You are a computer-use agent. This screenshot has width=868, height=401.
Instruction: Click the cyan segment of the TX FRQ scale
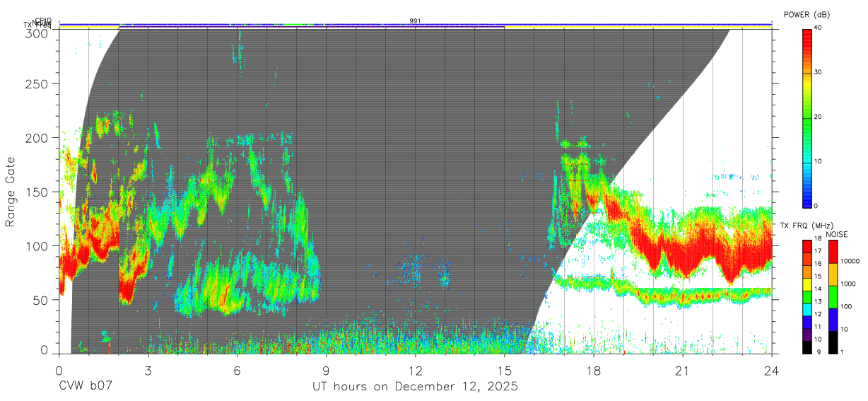(x=807, y=310)
